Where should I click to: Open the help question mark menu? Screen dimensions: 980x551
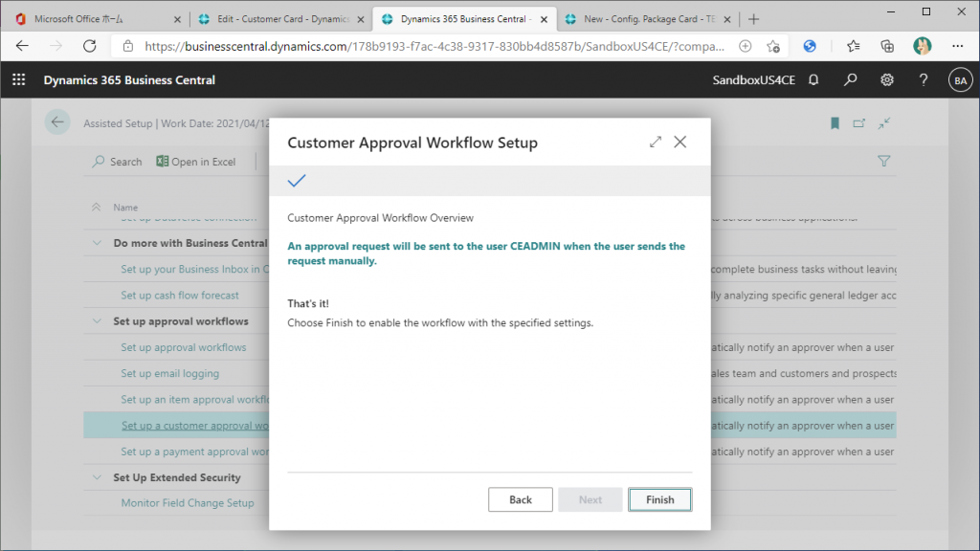(x=924, y=80)
